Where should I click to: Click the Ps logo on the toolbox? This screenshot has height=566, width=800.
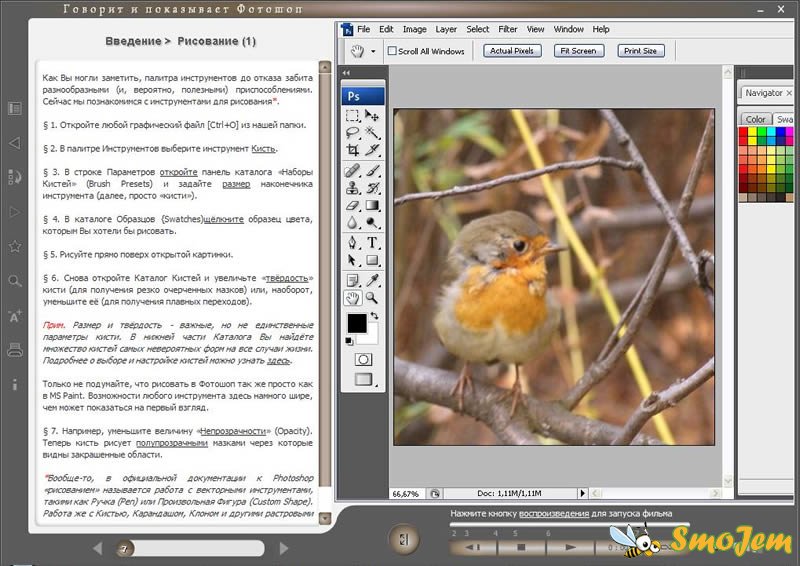click(x=363, y=96)
